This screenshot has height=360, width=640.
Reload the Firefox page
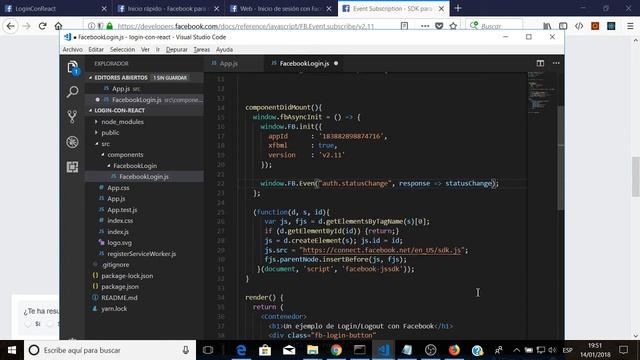point(42,26)
